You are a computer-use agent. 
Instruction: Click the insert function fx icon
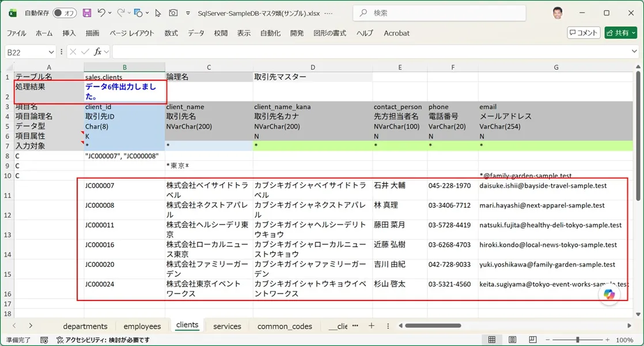[x=97, y=52]
